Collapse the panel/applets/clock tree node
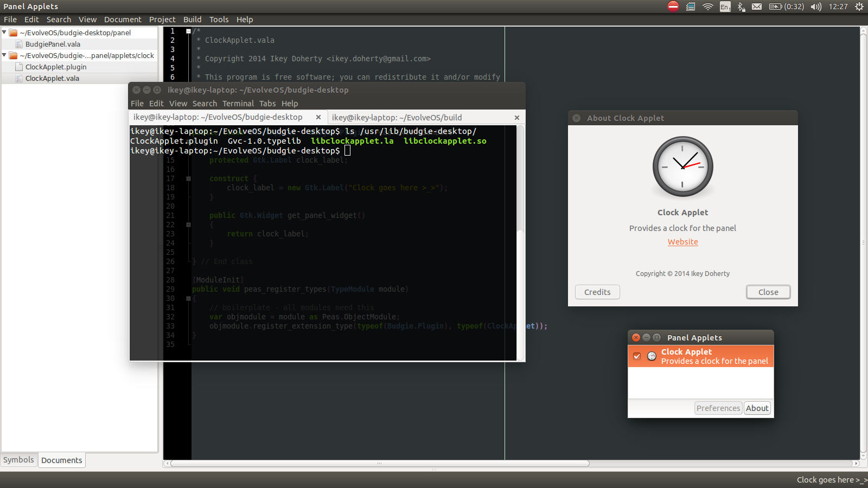 4,55
